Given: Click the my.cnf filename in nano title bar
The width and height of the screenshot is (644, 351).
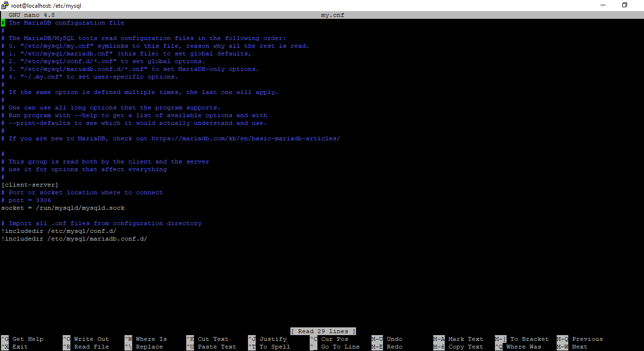Looking at the screenshot, I should click(x=332, y=15).
